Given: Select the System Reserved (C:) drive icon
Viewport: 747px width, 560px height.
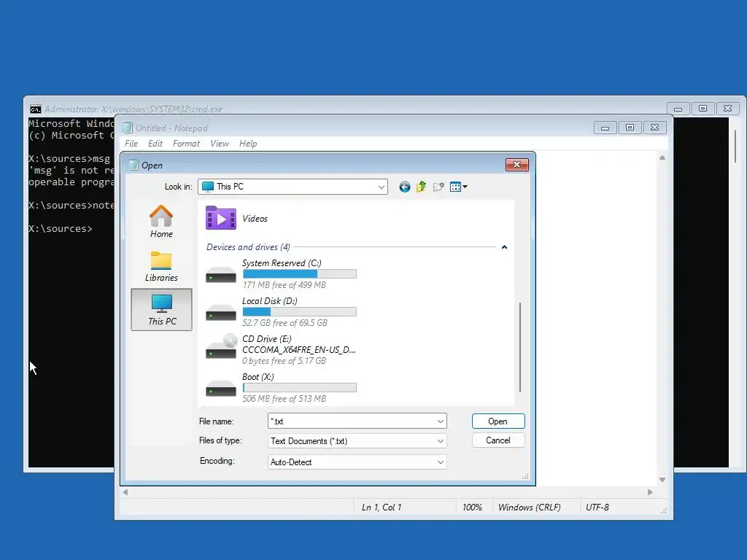Looking at the screenshot, I should pos(220,275).
